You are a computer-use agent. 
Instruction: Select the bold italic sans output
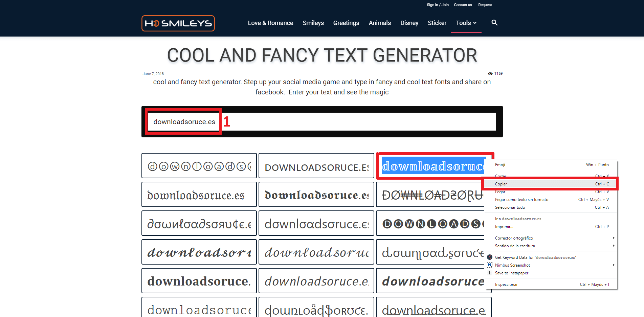[x=430, y=281]
